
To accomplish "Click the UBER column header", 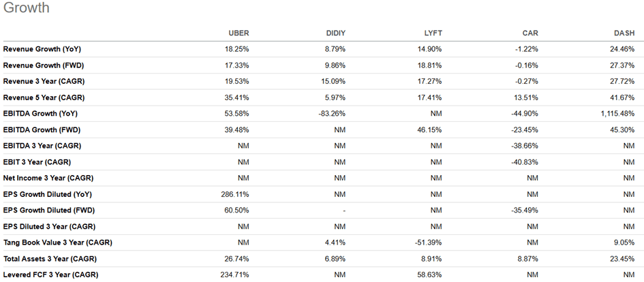I will click(x=239, y=33).
